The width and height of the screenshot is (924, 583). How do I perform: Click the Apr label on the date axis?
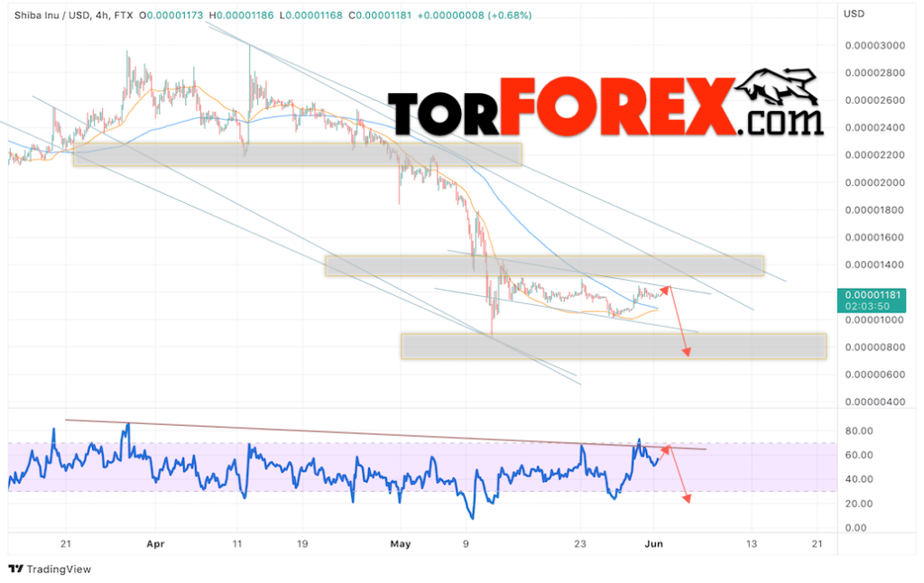point(154,544)
